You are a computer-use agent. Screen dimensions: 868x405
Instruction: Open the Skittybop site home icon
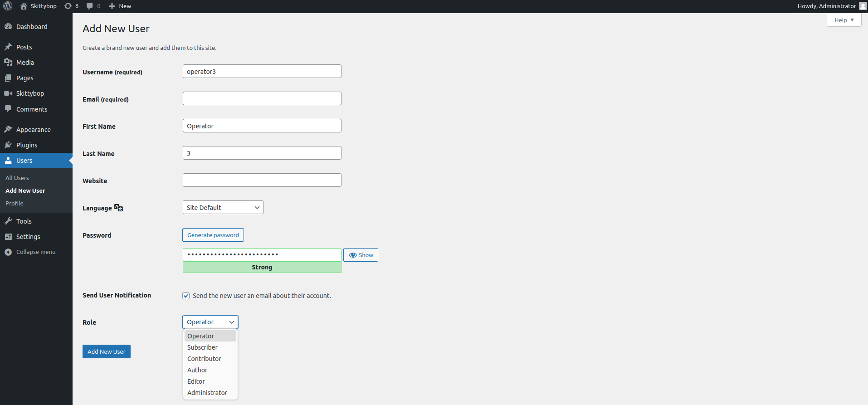pos(24,6)
